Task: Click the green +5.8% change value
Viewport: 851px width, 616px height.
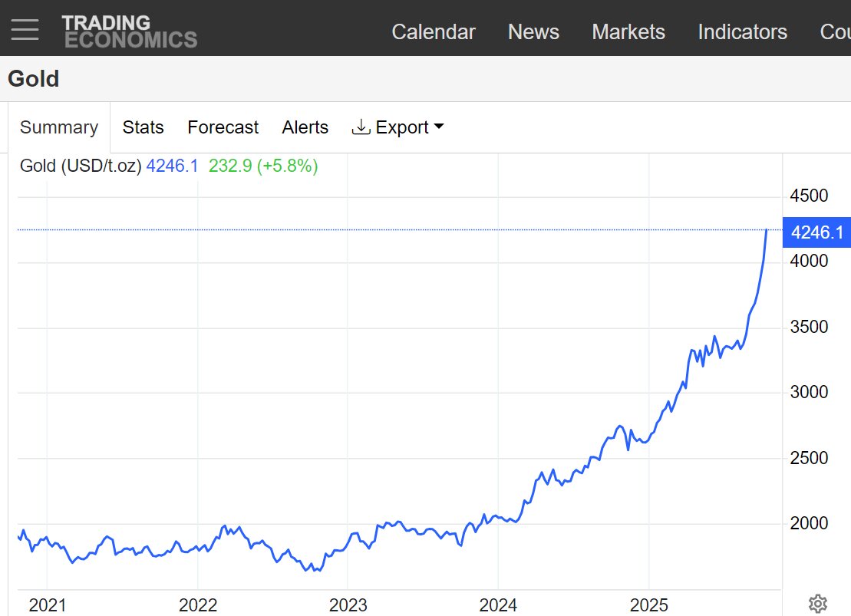Action: point(287,166)
